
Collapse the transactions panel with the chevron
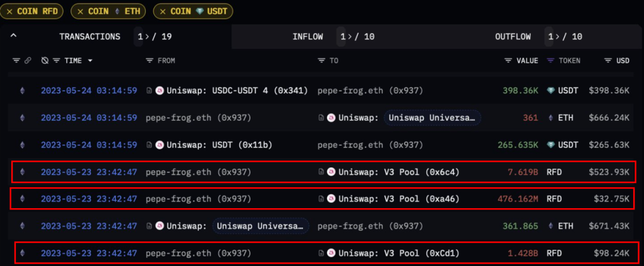13,36
